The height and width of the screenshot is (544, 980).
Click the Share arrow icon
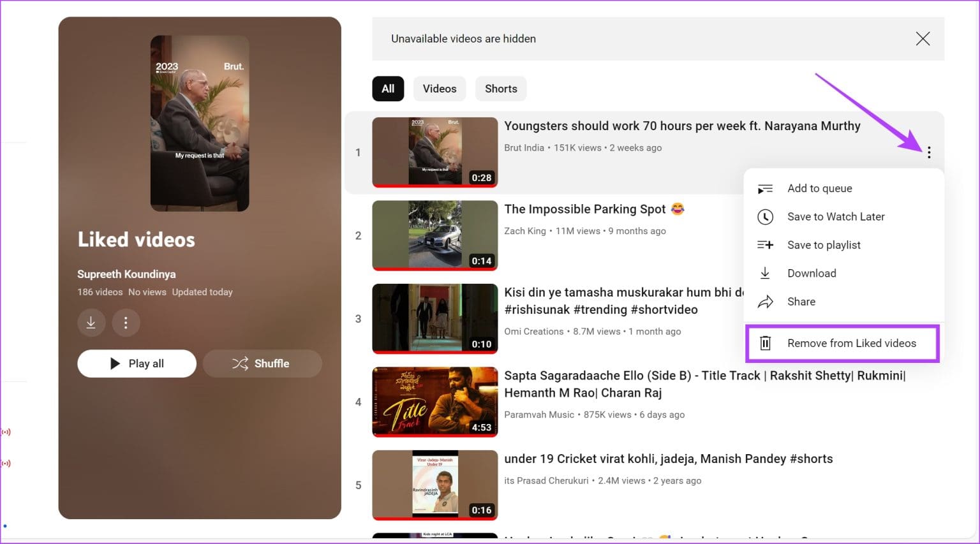pos(765,301)
